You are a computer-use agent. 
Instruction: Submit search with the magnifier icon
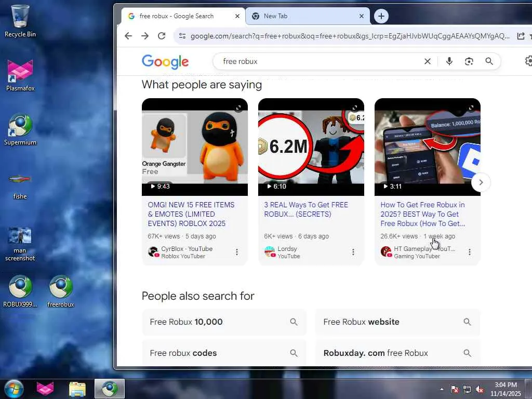[489, 61]
